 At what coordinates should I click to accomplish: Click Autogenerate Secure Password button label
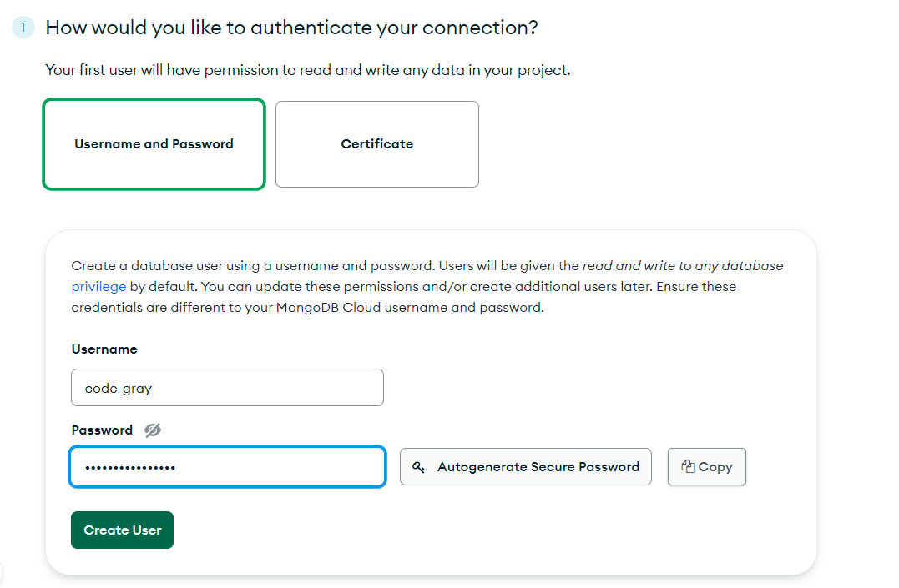538,467
